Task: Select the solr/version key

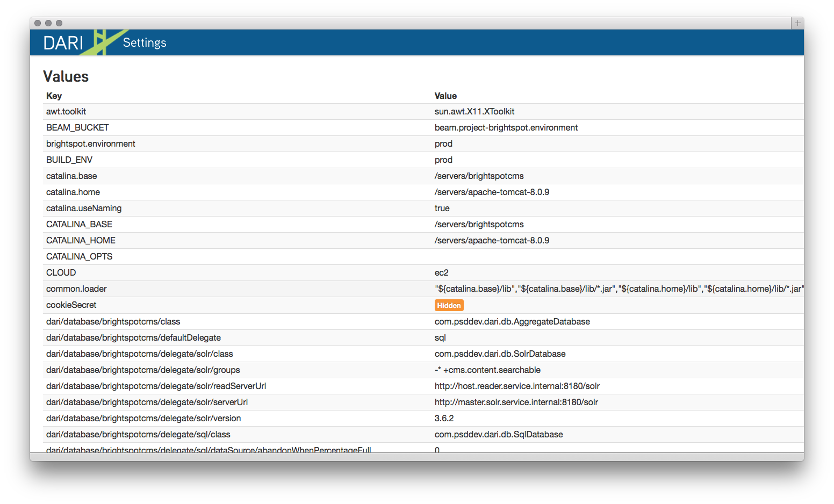Action: point(143,418)
